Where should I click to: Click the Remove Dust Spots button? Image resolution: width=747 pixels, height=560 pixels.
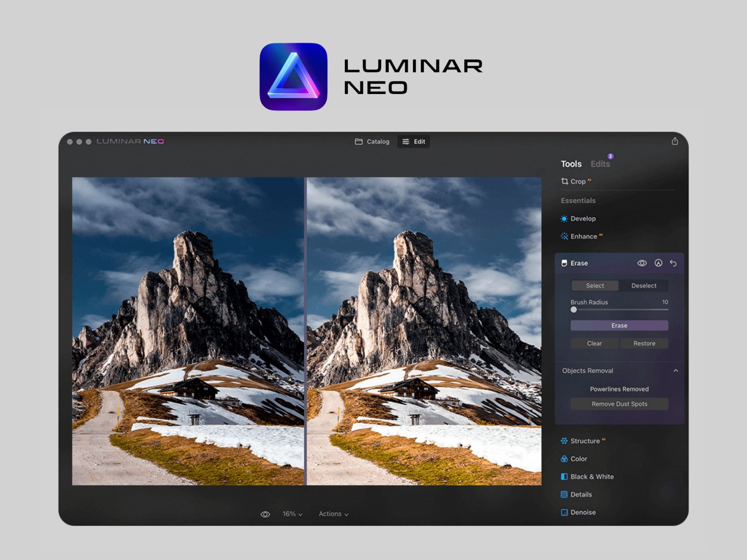tap(619, 404)
